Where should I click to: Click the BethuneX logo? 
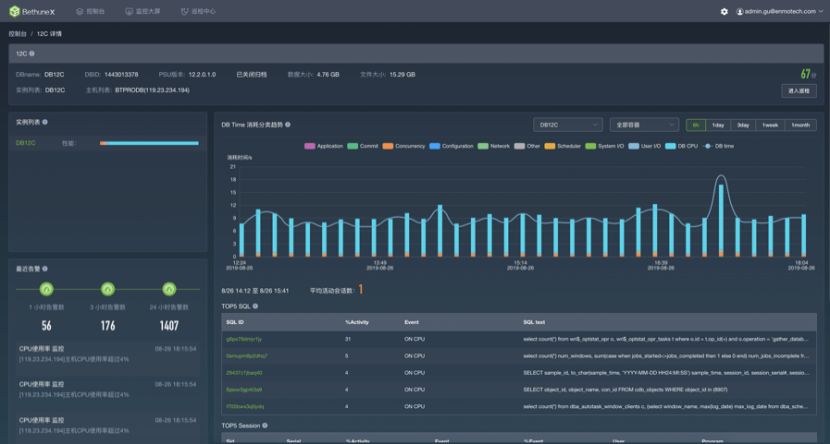point(32,11)
